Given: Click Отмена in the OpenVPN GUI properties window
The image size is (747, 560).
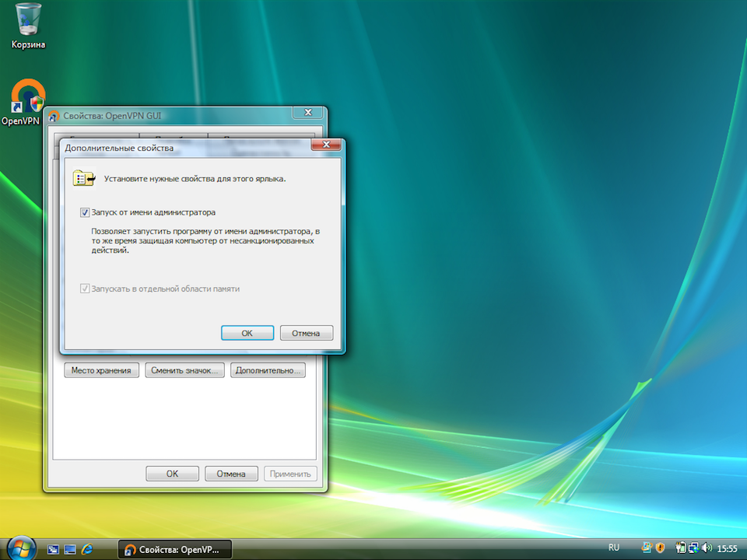Looking at the screenshot, I should click(x=231, y=474).
